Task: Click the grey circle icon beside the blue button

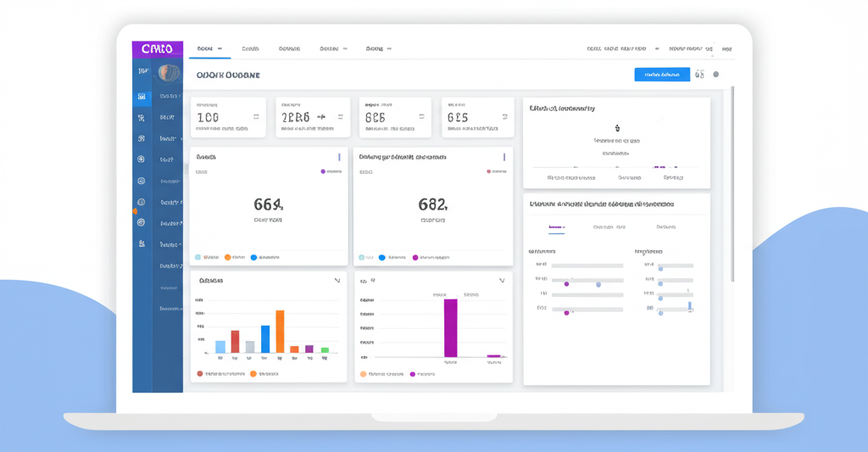Action: coord(715,75)
